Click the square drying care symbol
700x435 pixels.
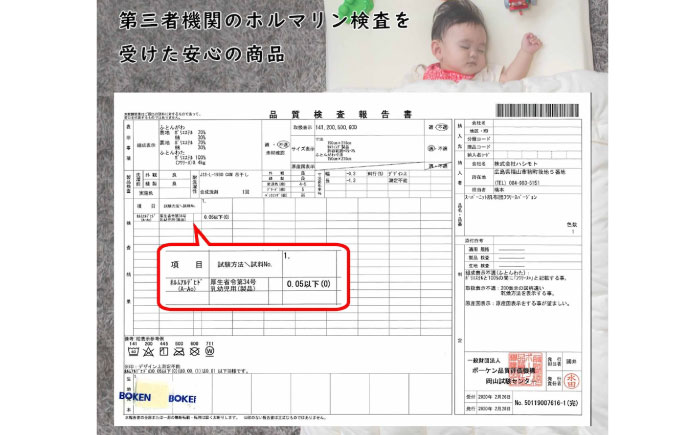[165, 353]
